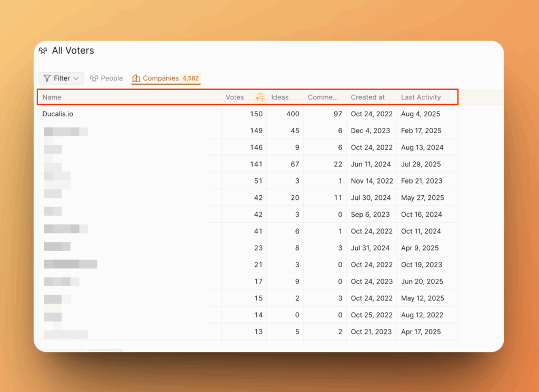Click the funnel icon on Filter button
The height and width of the screenshot is (392, 539).
[x=47, y=78]
